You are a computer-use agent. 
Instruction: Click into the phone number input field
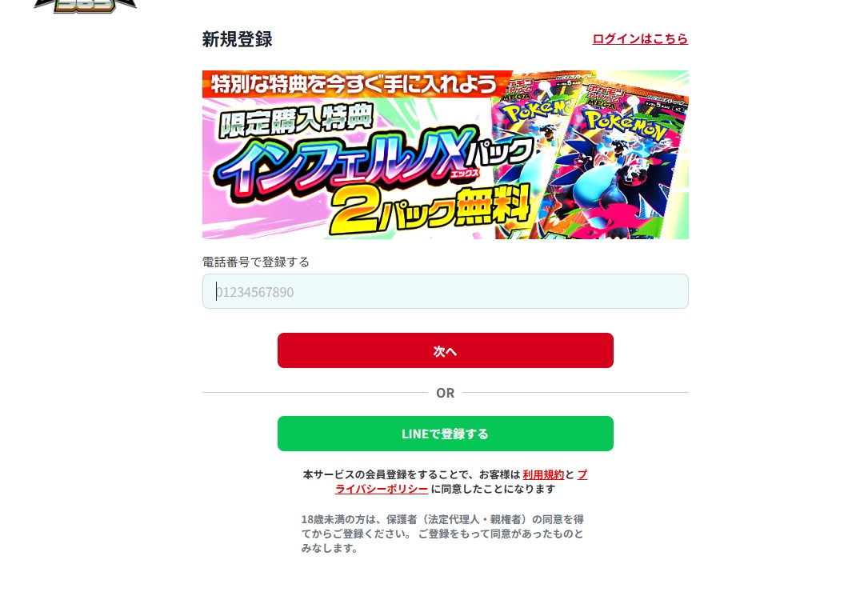pyautogui.click(x=445, y=291)
